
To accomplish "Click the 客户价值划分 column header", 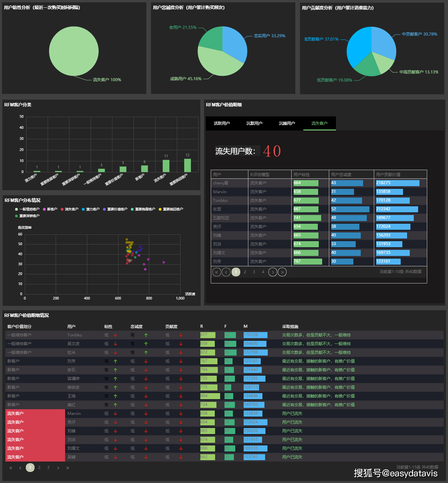I will pos(19,327).
